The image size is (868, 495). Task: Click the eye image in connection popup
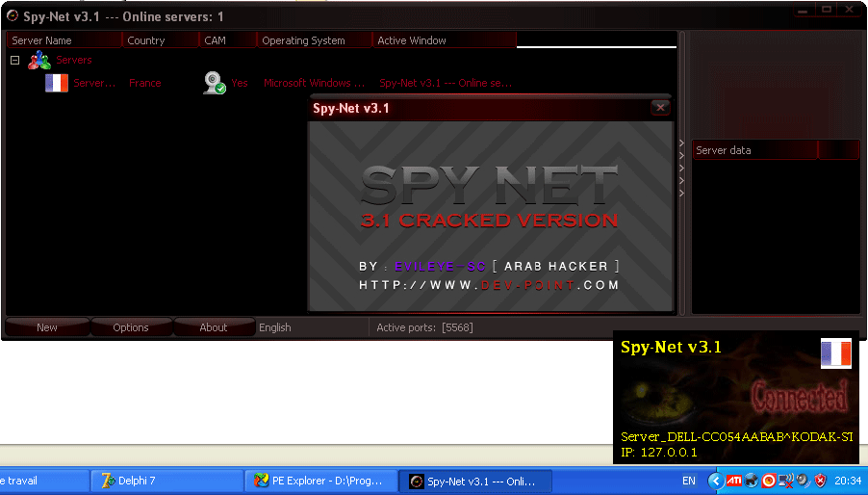coord(659,402)
